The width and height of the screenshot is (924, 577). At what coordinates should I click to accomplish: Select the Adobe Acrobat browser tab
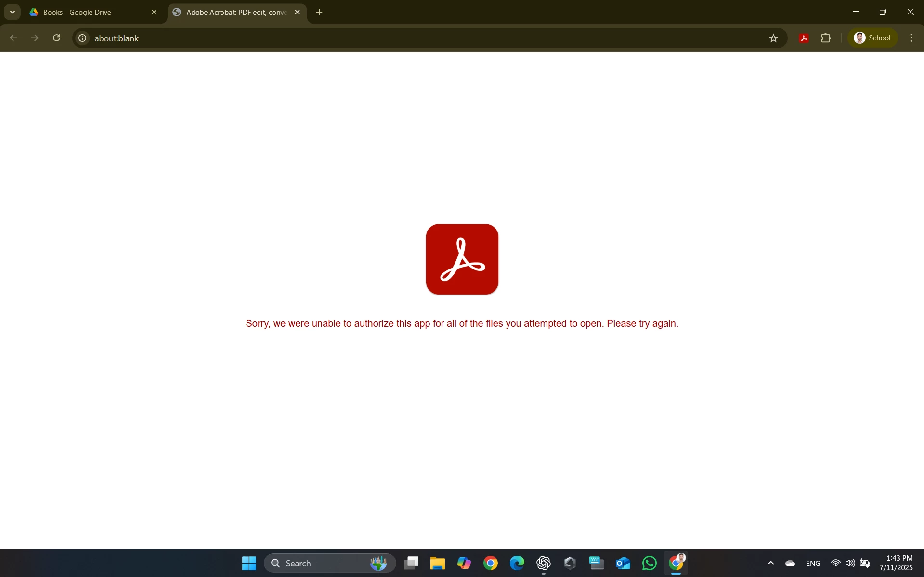coord(236,13)
